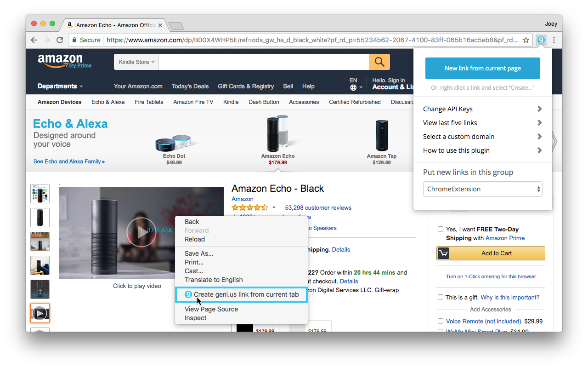Screen dimensions: 588x368
Task: Choose Inspect in the context menu
Action: click(x=241, y=318)
